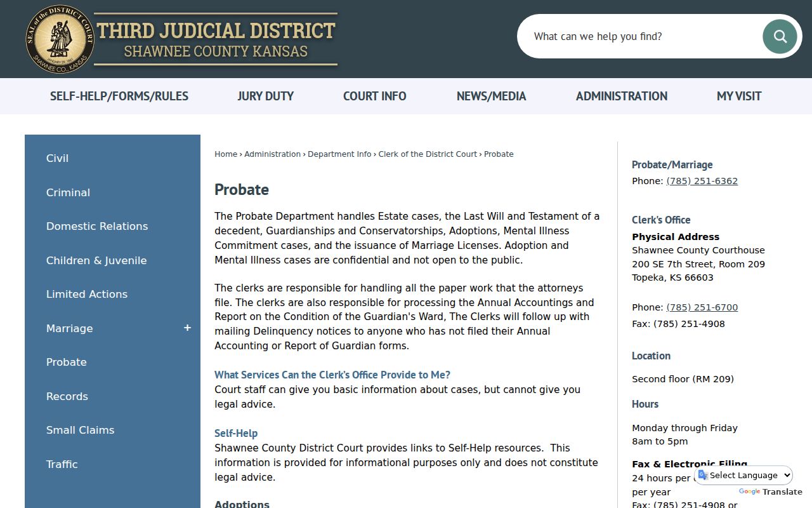Image resolution: width=812 pixels, height=508 pixels.
Task: Click the magnifying glass search button
Action: pos(780,36)
